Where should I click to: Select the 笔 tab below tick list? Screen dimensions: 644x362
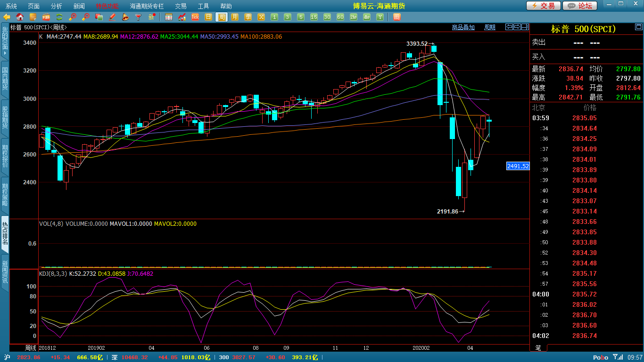point(538,348)
